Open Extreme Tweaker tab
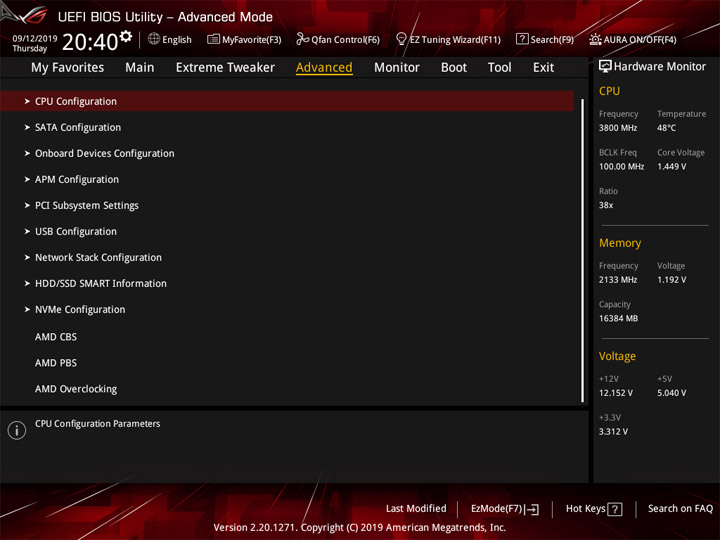 (x=225, y=68)
